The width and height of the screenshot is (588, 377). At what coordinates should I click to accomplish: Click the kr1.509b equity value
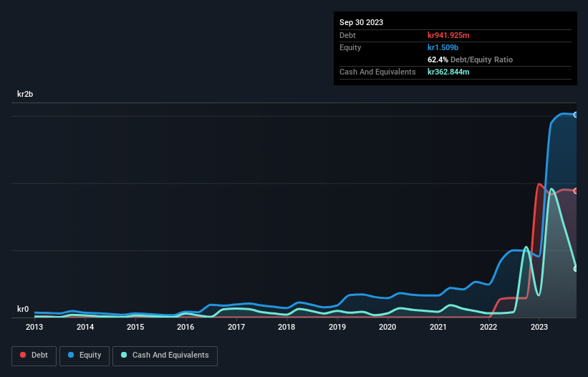[x=443, y=47]
